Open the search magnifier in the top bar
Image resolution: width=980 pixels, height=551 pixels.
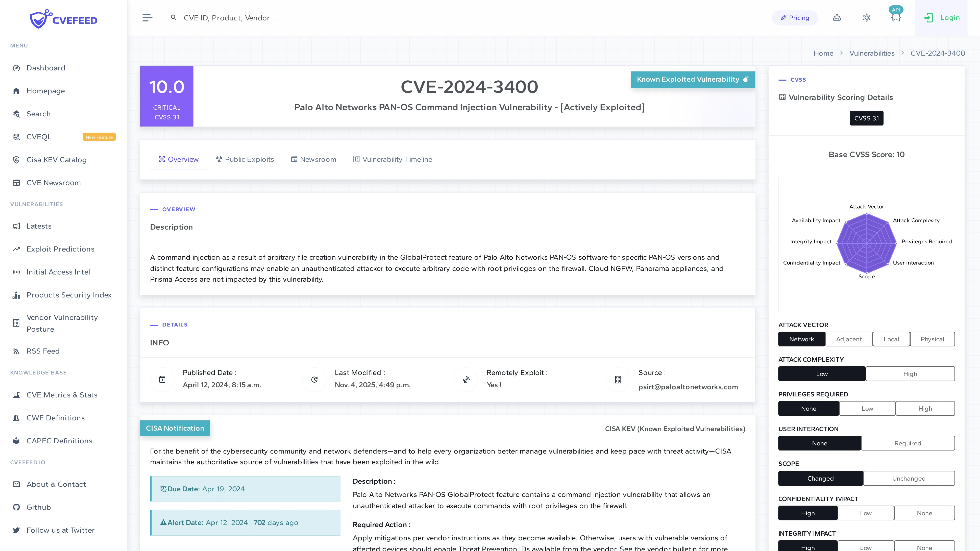[x=174, y=18]
